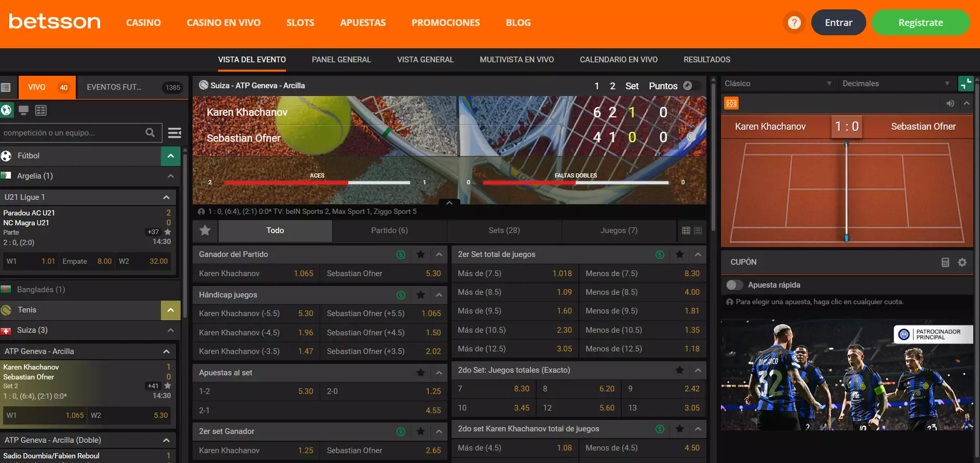Select the monitor live-stream filter icon
The image size is (980, 463).
pyautogui.click(x=23, y=110)
